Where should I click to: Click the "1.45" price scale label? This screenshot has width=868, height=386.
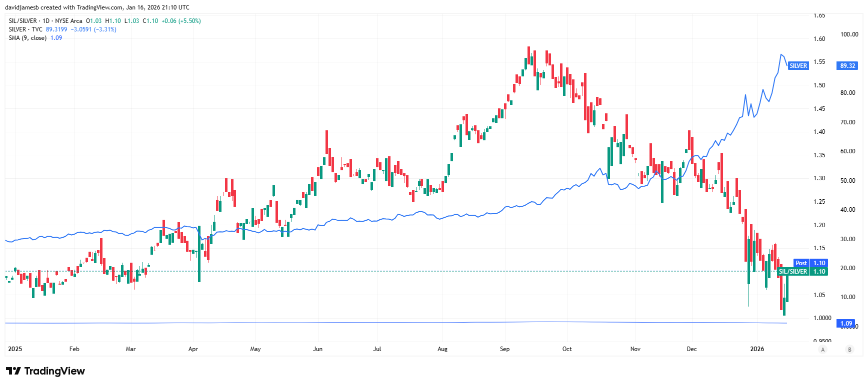pyautogui.click(x=819, y=109)
